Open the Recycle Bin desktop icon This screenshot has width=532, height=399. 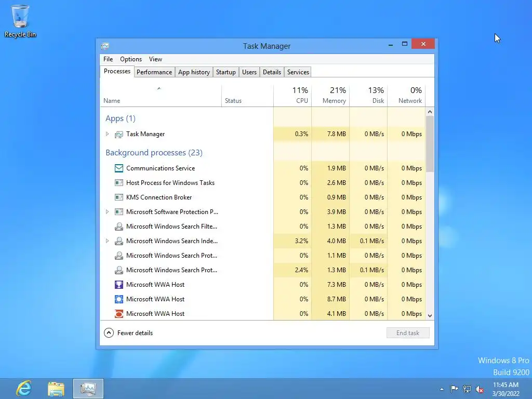click(x=20, y=21)
